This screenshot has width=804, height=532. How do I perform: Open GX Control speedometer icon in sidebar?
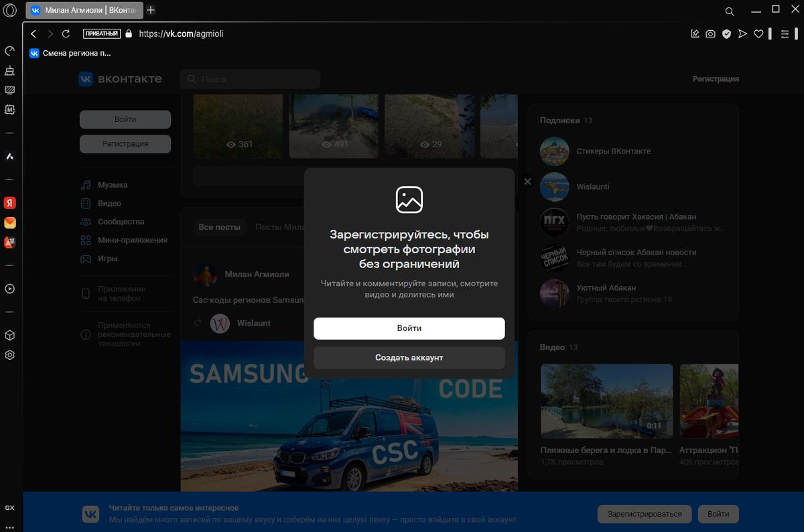10,51
